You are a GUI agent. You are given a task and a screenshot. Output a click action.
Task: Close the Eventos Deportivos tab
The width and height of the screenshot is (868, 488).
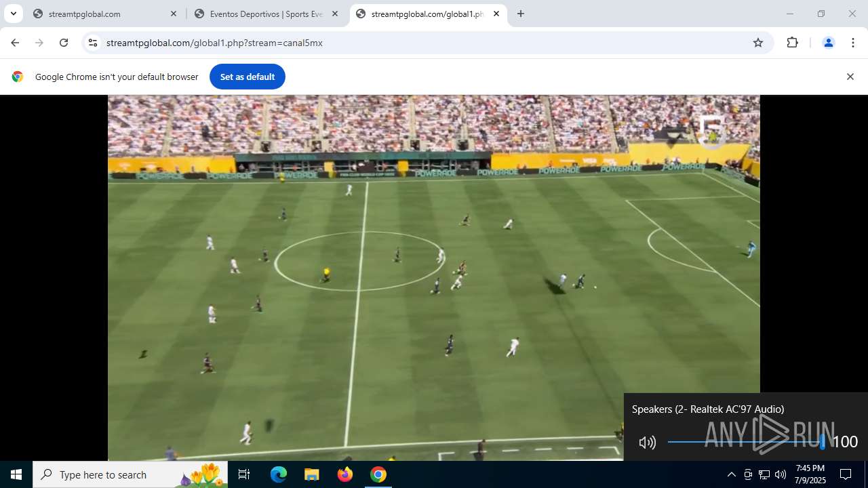click(x=334, y=14)
